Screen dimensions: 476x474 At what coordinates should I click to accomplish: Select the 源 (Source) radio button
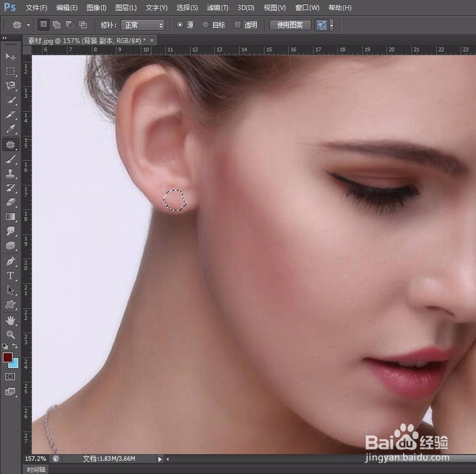(x=179, y=25)
